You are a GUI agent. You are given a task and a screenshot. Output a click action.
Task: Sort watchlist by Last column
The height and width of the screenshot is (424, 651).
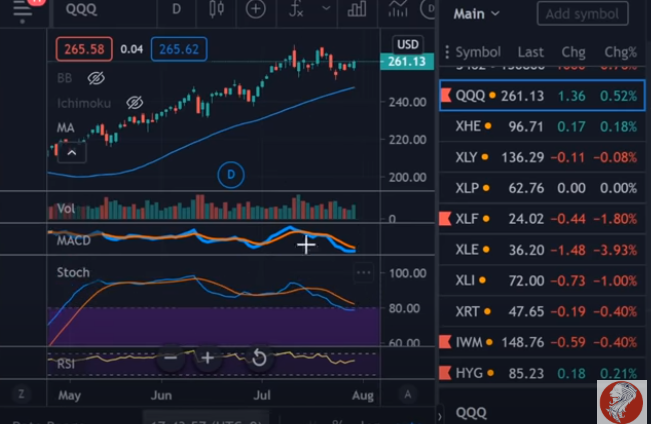pos(530,52)
